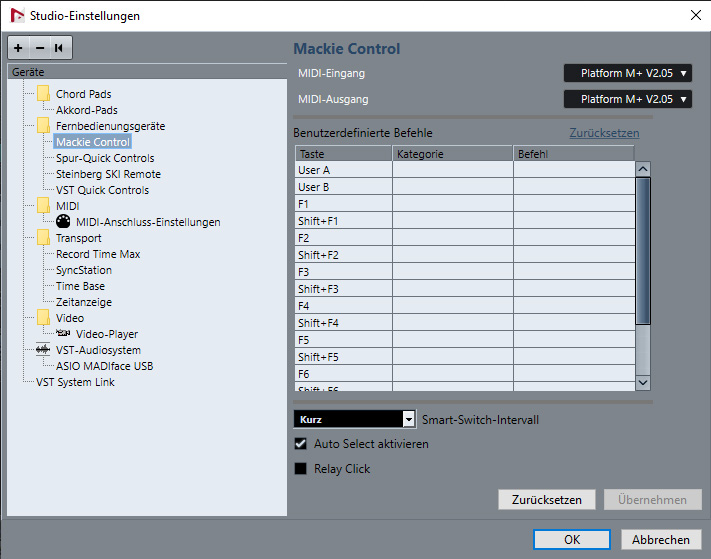
Task: Click the Kategorie cell for User A
Action: click(x=452, y=171)
